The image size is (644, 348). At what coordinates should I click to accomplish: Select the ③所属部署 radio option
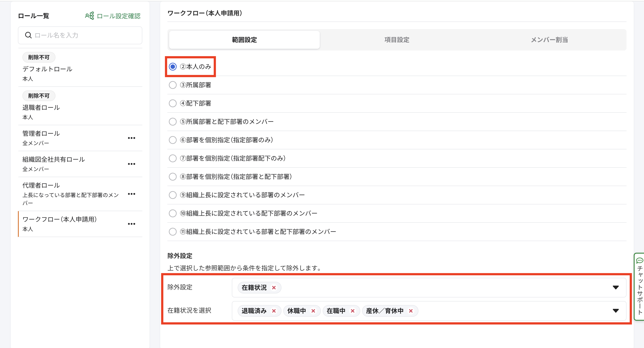(x=173, y=85)
